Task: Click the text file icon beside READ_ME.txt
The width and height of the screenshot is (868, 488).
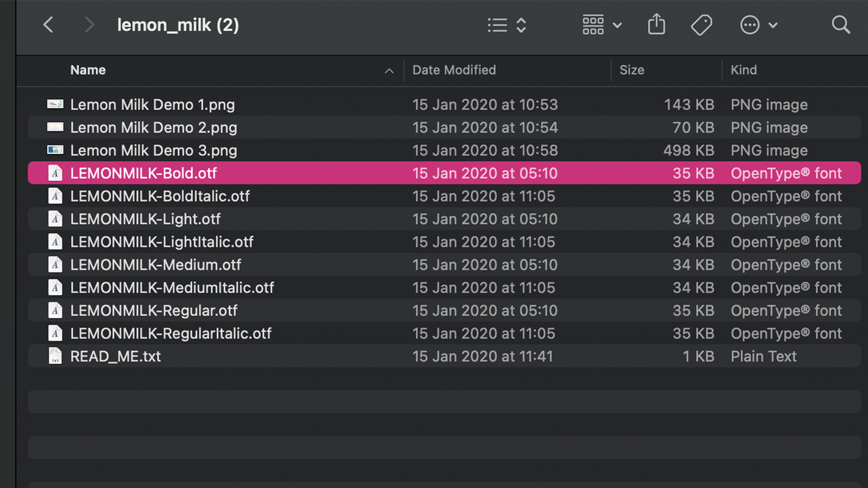Action: click(x=55, y=356)
